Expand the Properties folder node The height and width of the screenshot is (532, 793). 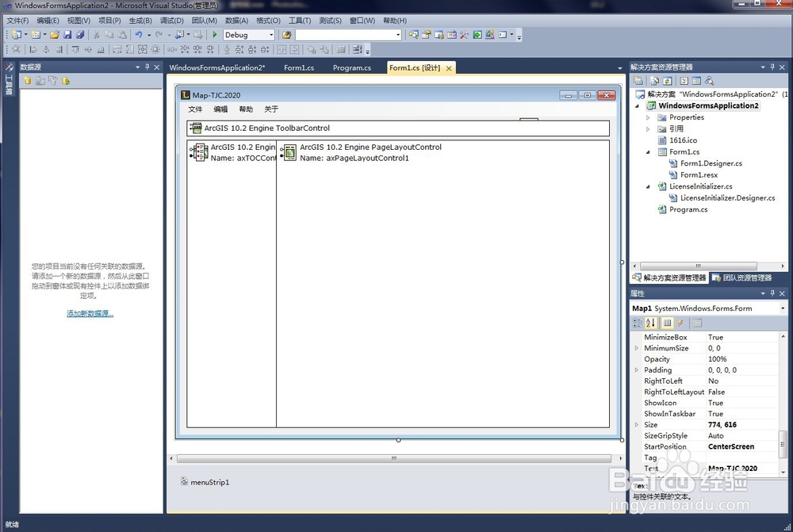pos(648,117)
